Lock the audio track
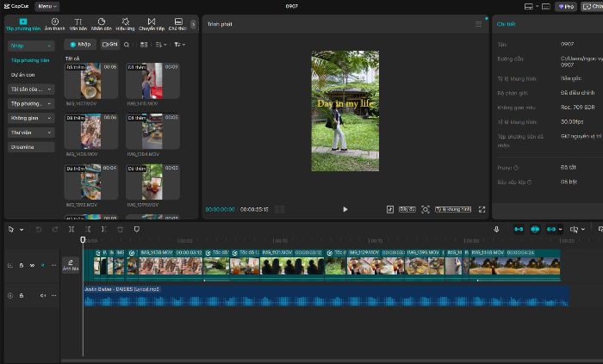 (22, 296)
